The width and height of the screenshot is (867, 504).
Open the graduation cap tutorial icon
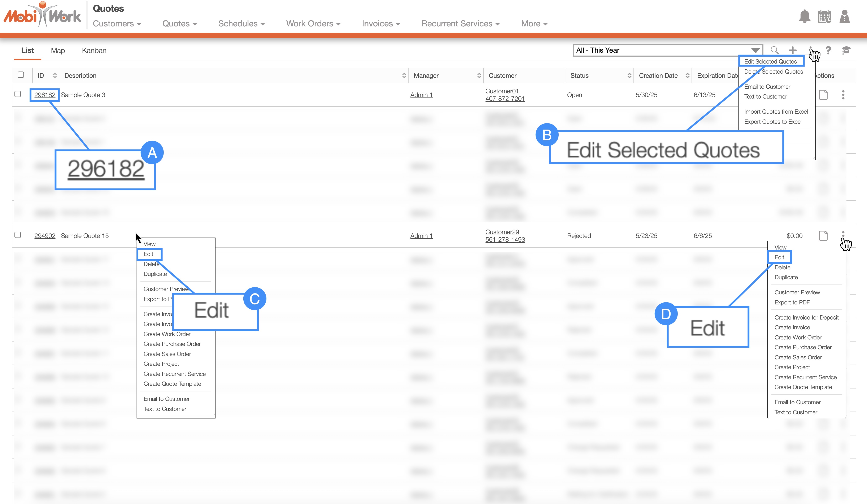point(846,50)
